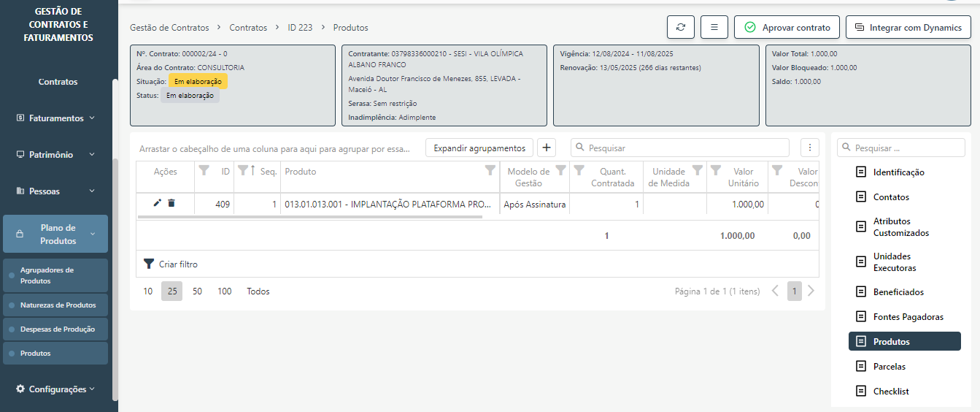Click the pencil edit icon in row 409
This screenshot has width=980, height=412.
pos(157,203)
